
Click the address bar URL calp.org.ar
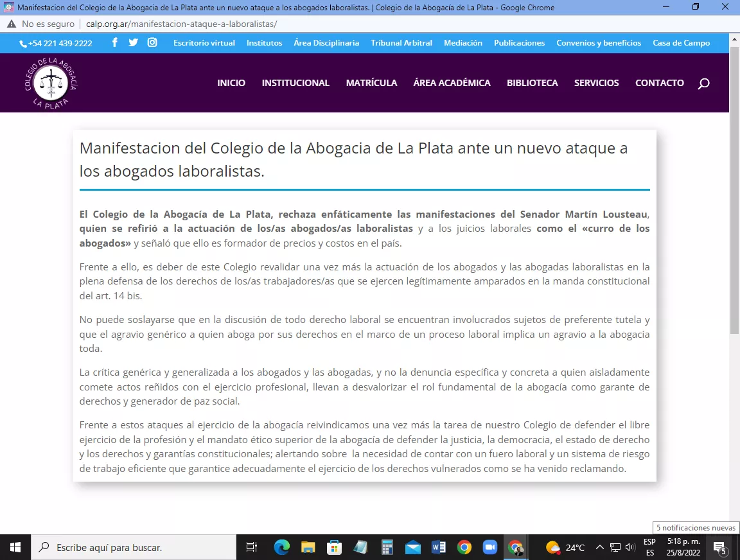[x=181, y=24]
